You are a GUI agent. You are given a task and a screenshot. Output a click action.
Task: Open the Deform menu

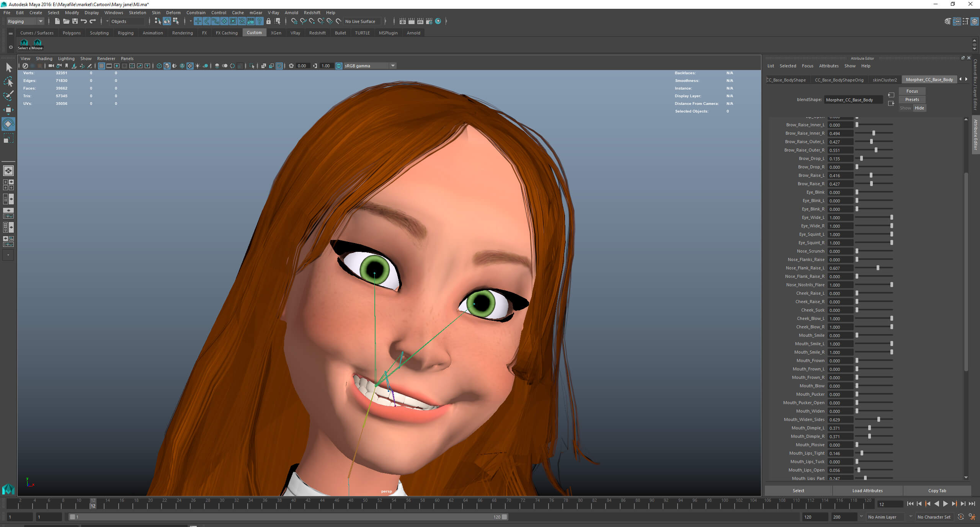point(173,13)
